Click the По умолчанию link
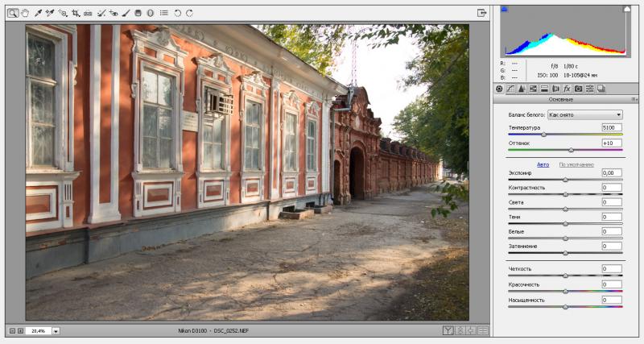This screenshot has width=644, height=344. point(576,164)
